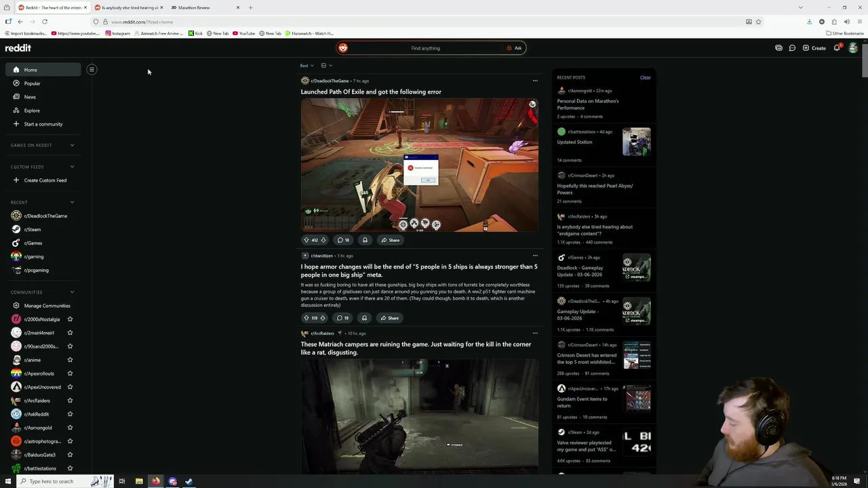Favorite the r/Asmongold community star

(x=70, y=428)
